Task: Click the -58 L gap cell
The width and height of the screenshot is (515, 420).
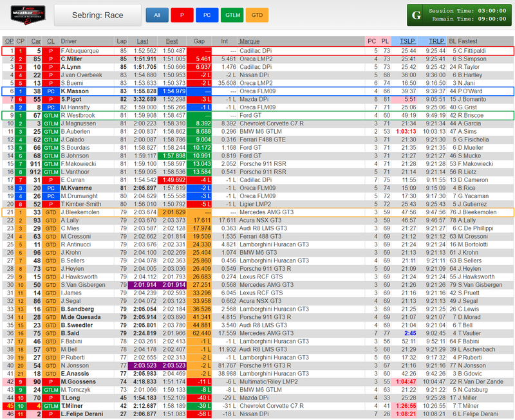Action: (199, 414)
